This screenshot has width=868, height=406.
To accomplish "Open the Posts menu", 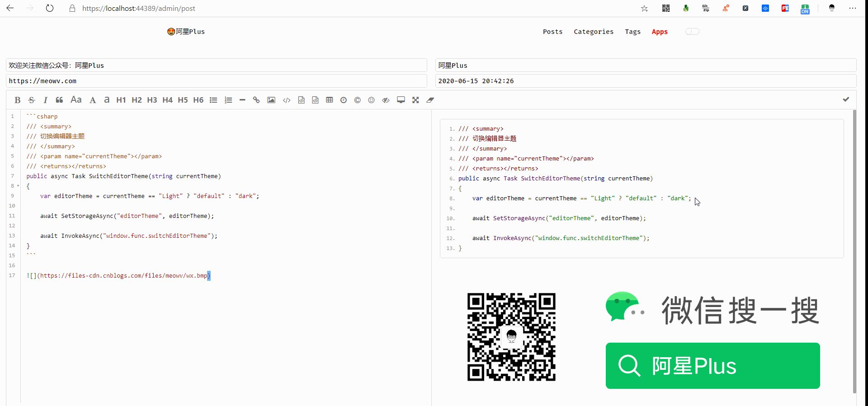I will pyautogui.click(x=552, y=32).
